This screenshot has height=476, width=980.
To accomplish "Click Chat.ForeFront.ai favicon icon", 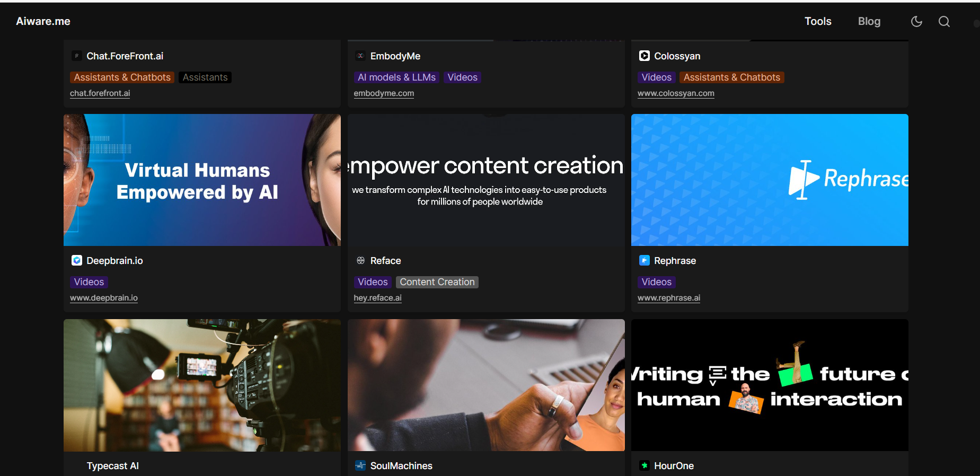I will coord(77,56).
